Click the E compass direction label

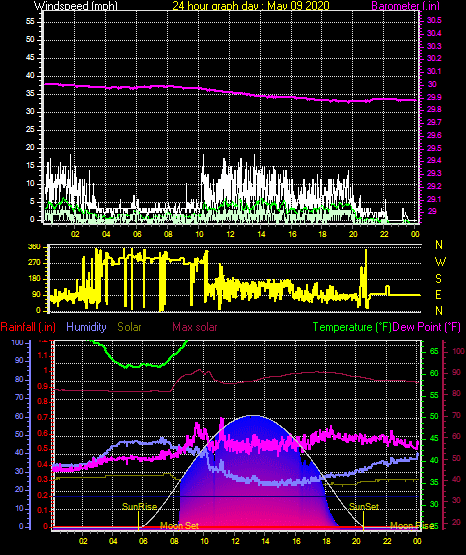coord(438,295)
